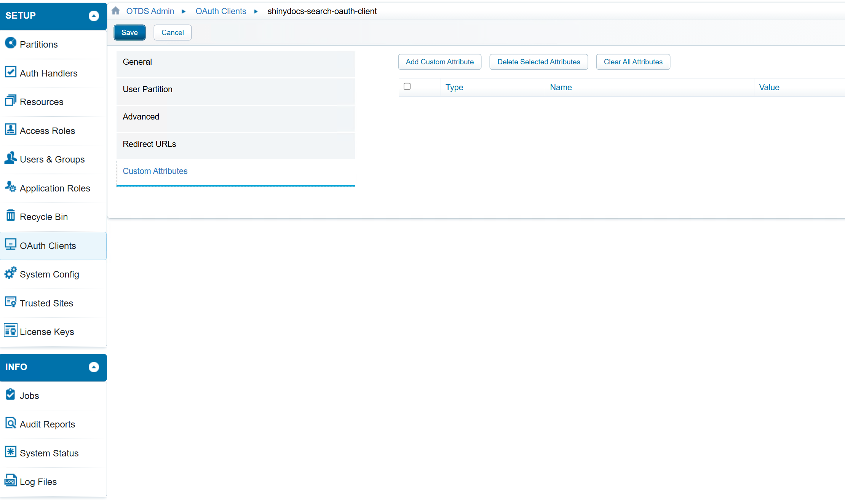Sort by the Name column header
Image resolution: width=845 pixels, height=504 pixels.
point(561,88)
